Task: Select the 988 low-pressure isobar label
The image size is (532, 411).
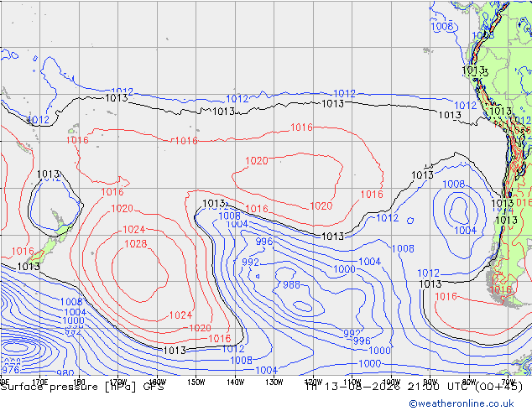Action: tap(291, 285)
